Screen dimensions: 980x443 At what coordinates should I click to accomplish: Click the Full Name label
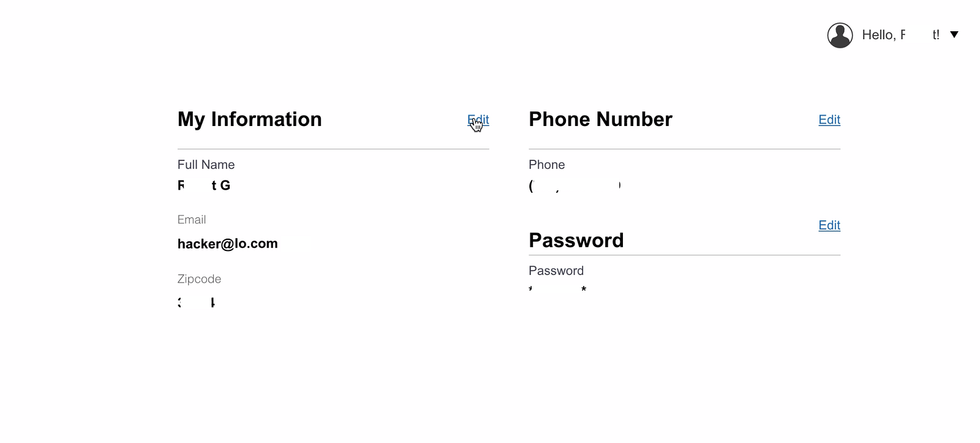pos(206,165)
